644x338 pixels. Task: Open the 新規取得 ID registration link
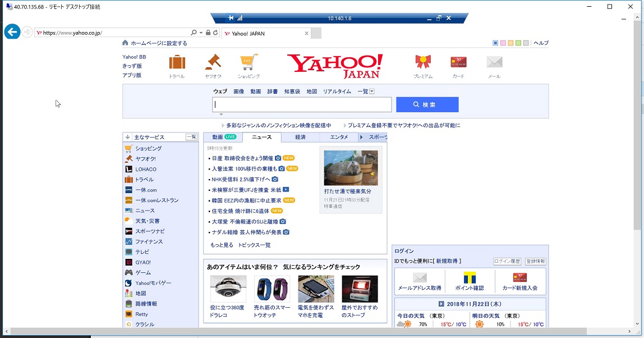pos(447,261)
